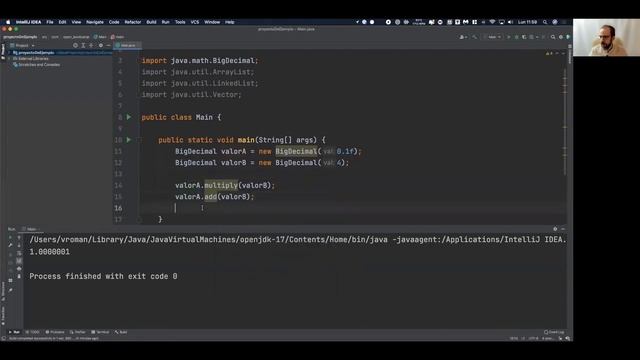Open Project panel gear options
The width and height of the screenshot is (640, 360).
pyautogui.click(x=101, y=45)
